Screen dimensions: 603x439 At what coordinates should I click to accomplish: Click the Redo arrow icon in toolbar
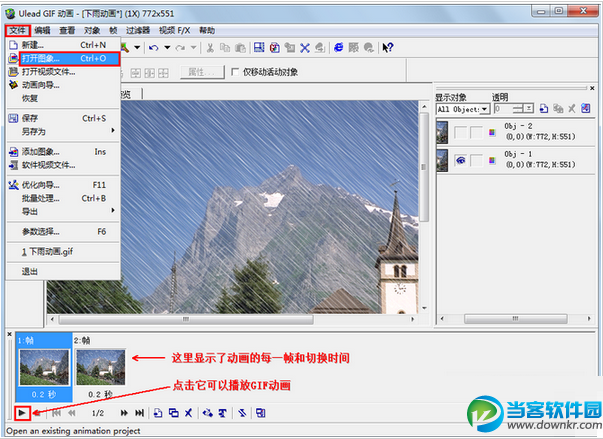pos(180,48)
